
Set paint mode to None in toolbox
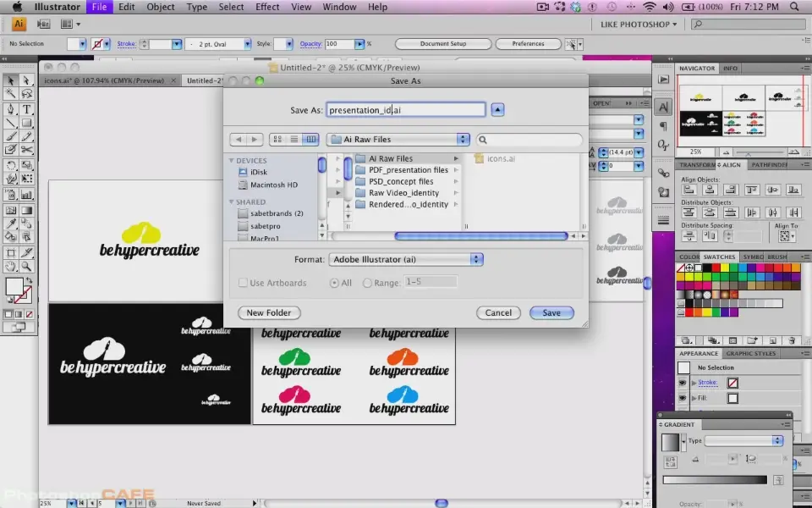pyautogui.click(x=30, y=314)
